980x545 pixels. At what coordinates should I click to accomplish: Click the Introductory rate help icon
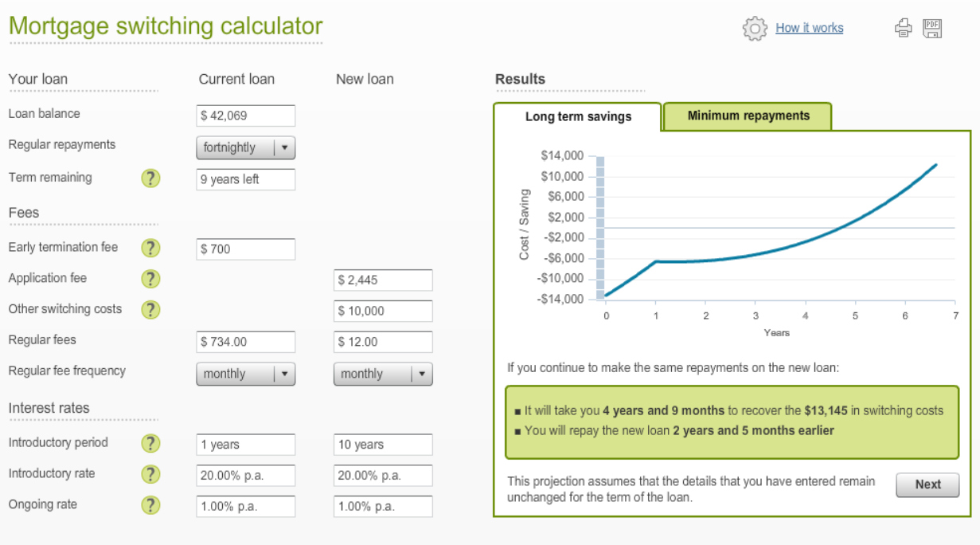coord(150,474)
